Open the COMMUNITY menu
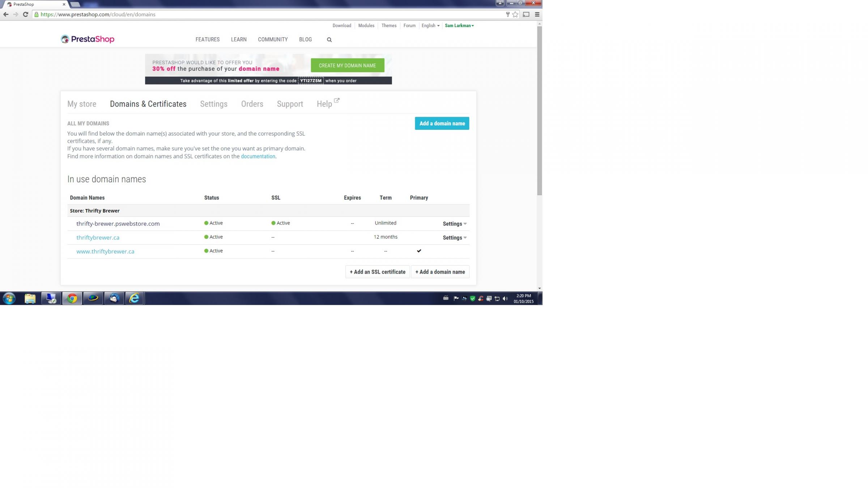 273,39
